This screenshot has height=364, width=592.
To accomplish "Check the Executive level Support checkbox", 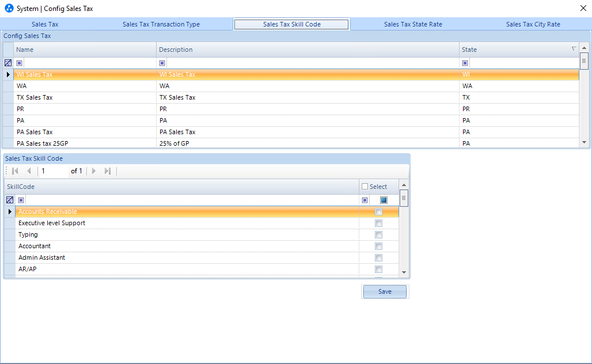I will coord(379,223).
